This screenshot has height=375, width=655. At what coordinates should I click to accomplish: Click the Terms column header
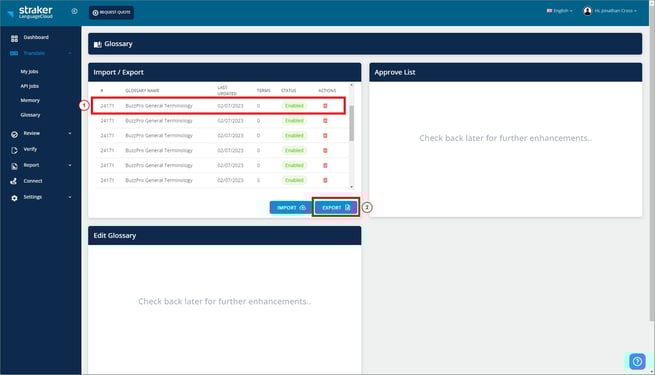coord(264,91)
